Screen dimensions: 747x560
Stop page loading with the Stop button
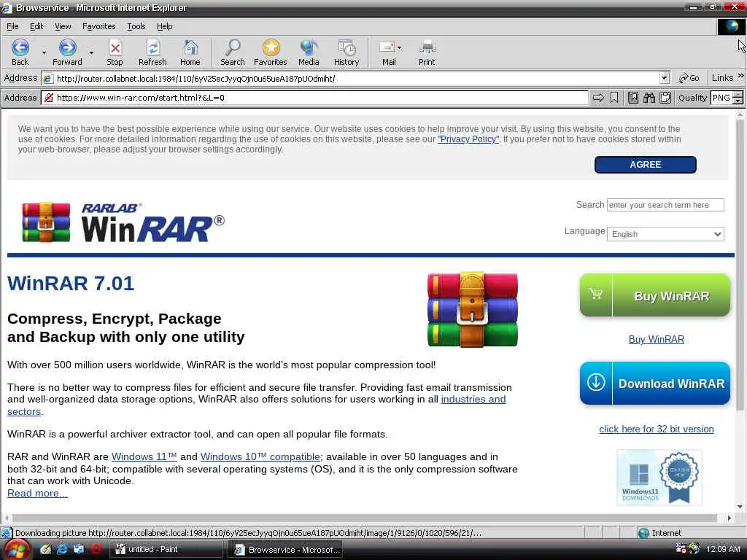click(115, 52)
